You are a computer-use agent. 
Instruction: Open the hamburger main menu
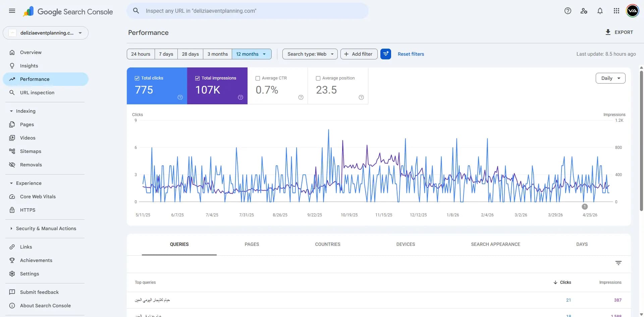point(12,11)
